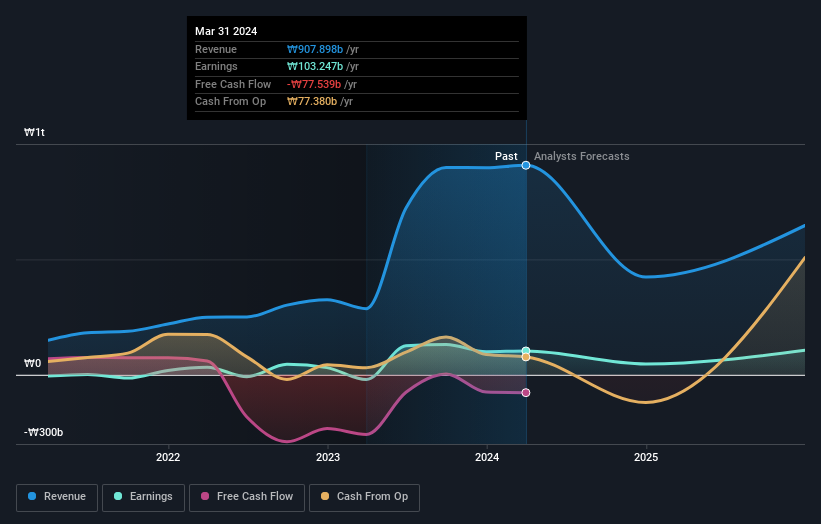Toggle the Free Cash Flow legend button
821x524 pixels.
[247, 497]
